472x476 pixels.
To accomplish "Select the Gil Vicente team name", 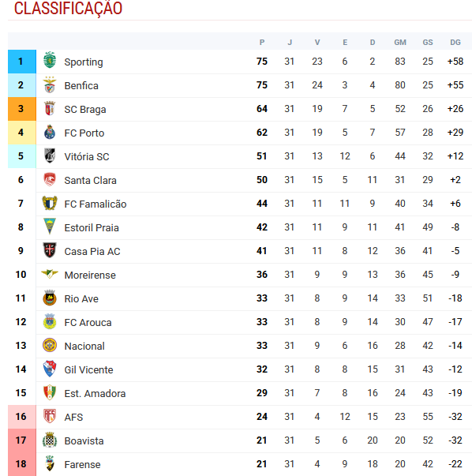I will pos(88,369).
